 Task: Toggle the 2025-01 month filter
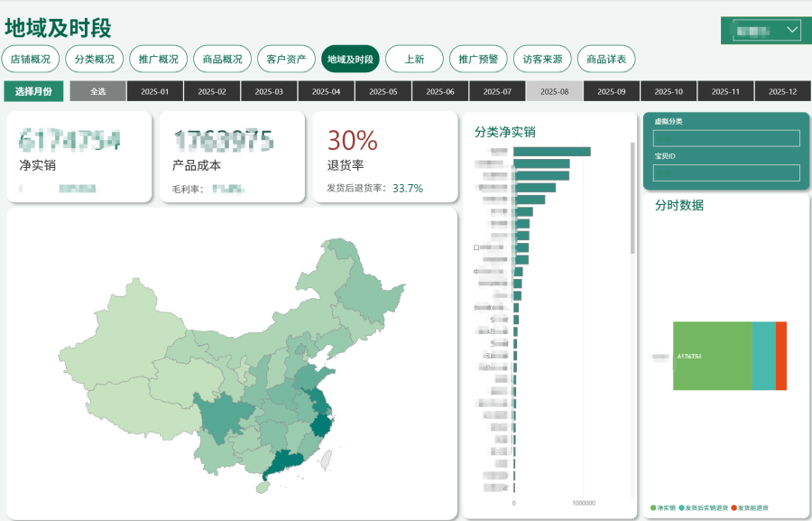[x=155, y=91]
